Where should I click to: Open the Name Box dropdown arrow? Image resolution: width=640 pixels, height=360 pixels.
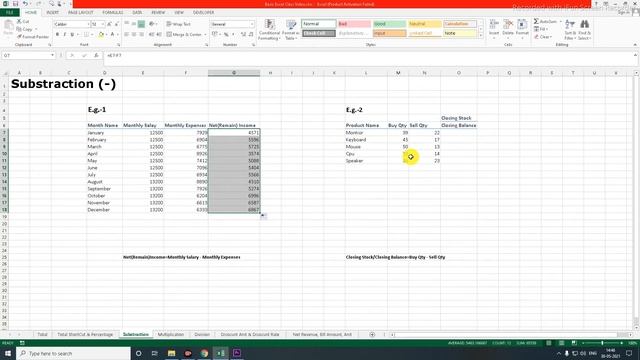(52, 55)
